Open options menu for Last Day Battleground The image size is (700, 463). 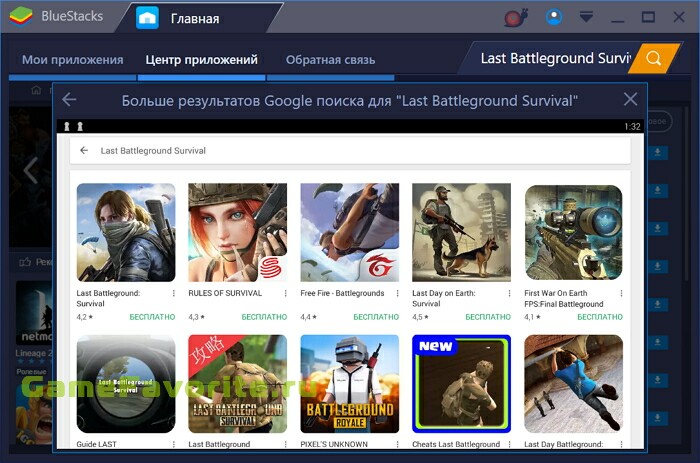coord(621,444)
